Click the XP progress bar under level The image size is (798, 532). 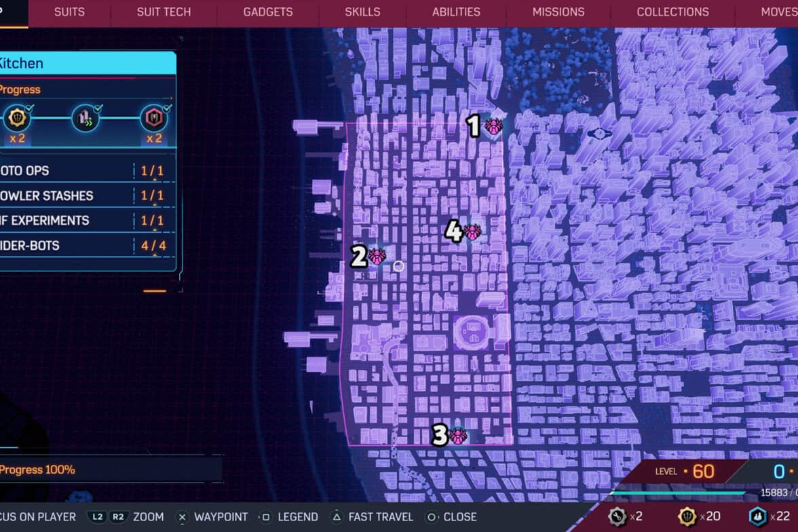[679, 493]
